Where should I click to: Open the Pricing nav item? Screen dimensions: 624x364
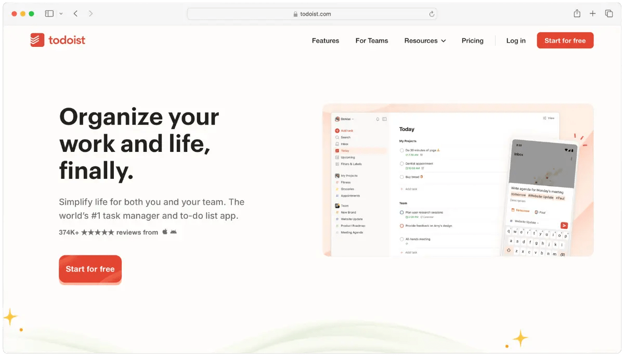pyautogui.click(x=473, y=41)
